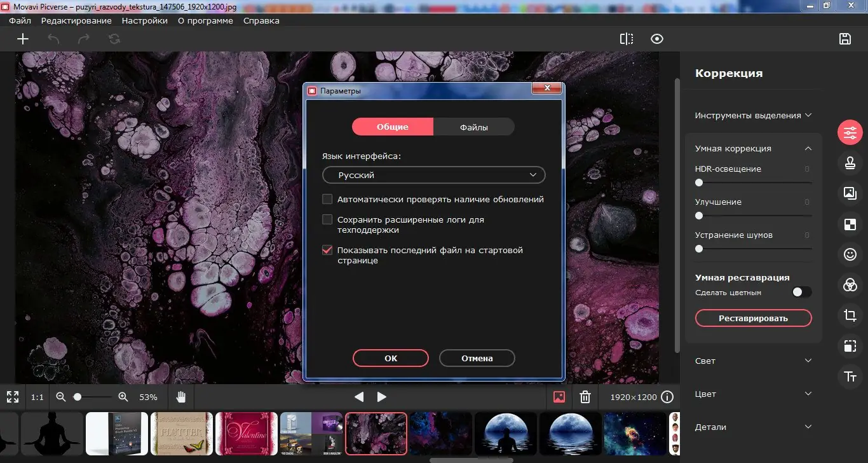
Task: Switch to the Файлы tab in Параметры
Action: 474,127
